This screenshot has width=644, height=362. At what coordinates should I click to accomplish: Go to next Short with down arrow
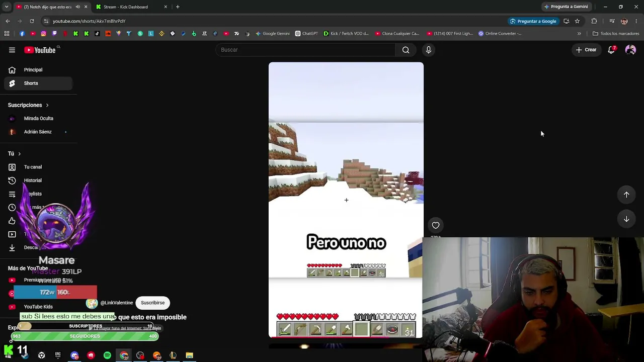click(626, 219)
